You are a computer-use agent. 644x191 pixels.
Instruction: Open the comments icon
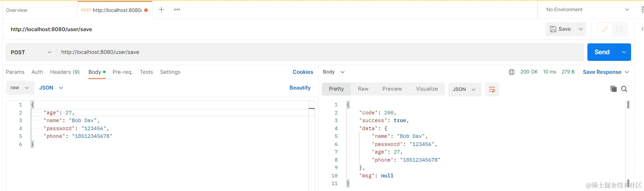pos(619,29)
